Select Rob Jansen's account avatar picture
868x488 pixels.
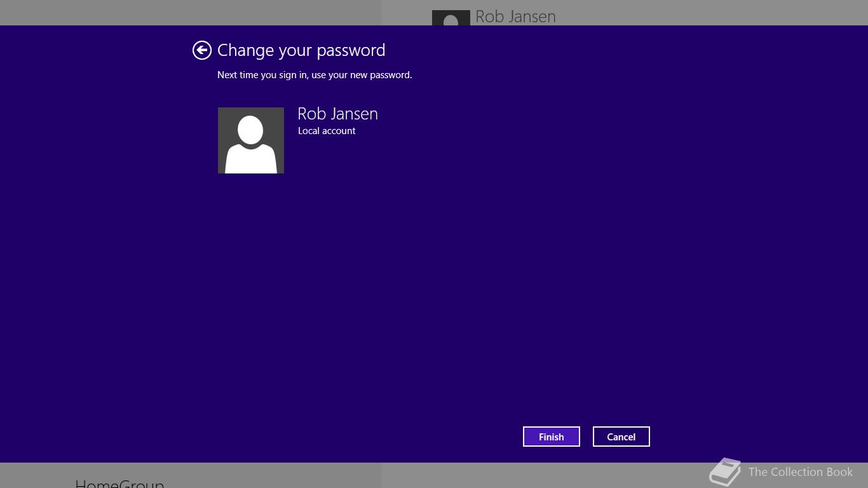click(x=251, y=140)
